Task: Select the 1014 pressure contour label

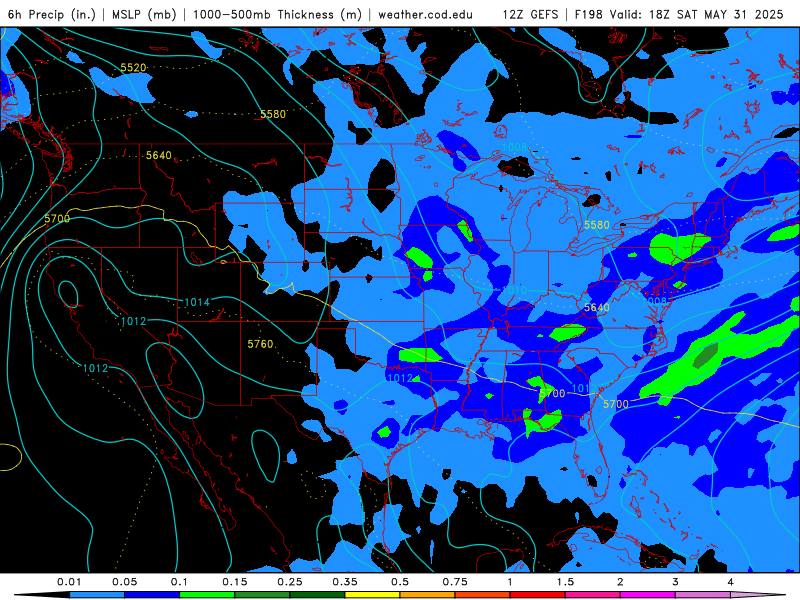Action: coord(197,303)
